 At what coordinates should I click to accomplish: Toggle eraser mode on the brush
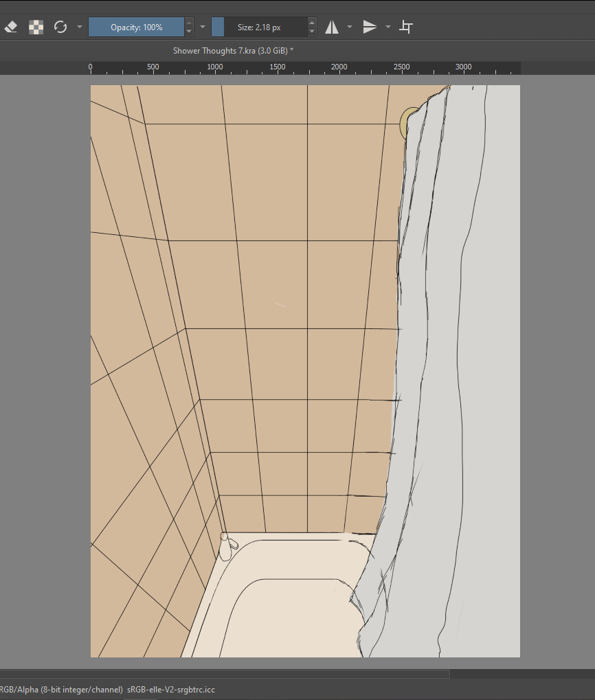11,27
